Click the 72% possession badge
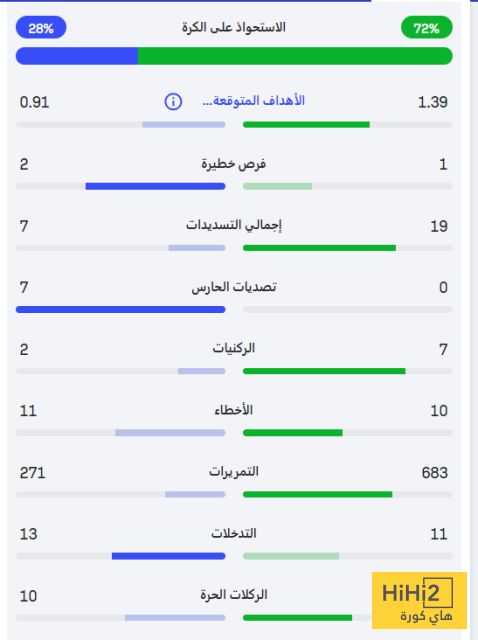This screenshot has width=478, height=640. (427, 28)
